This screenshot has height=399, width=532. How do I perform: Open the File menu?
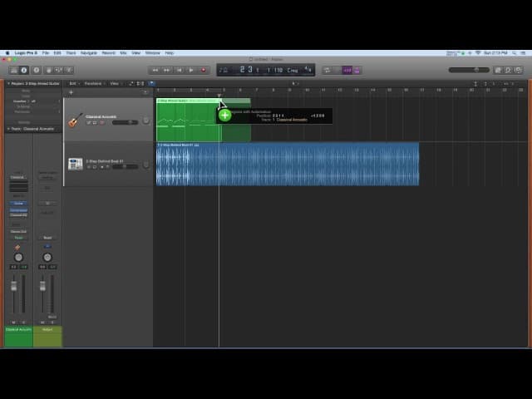pyautogui.click(x=46, y=53)
